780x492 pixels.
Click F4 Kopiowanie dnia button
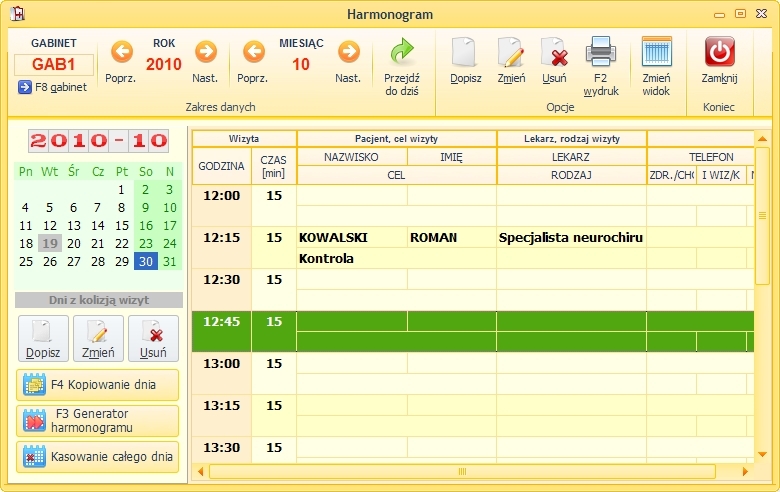pyautogui.click(x=98, y=385)
